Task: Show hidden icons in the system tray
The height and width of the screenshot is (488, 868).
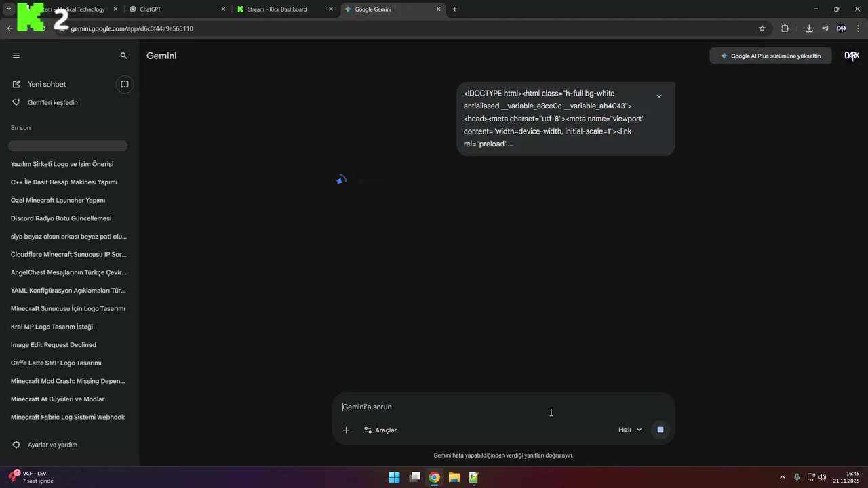Action: pos(783,477)
